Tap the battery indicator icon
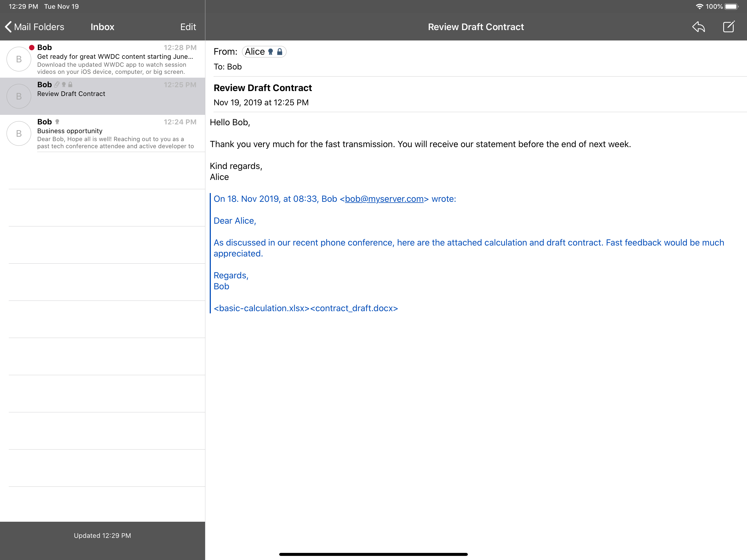This screenshot has width=747, height=560. pos(732,6)
